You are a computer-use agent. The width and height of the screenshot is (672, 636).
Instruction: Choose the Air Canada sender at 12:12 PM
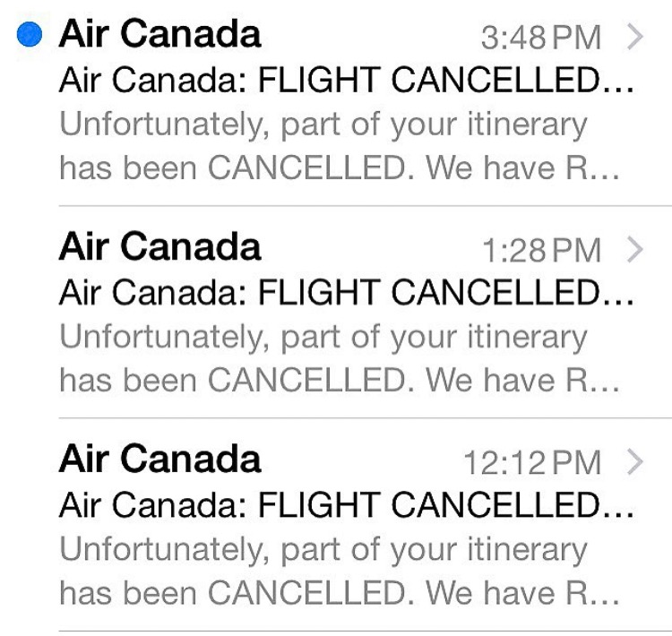pyautogui.click(x=159, y=460)
